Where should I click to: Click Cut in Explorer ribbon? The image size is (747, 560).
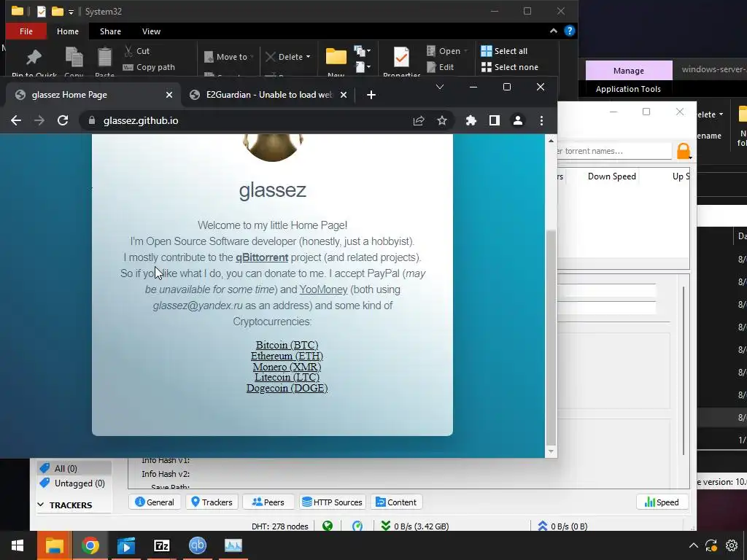(x=136, y=51)
